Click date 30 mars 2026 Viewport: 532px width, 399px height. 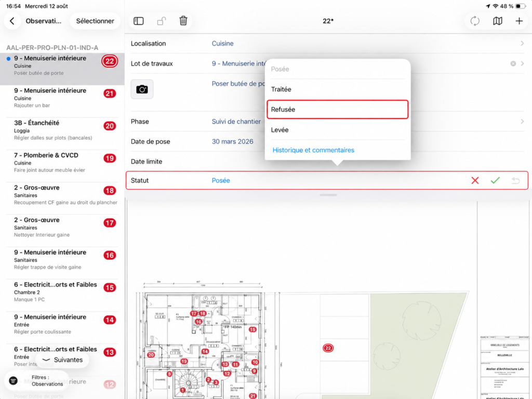[x=232, y=141]
